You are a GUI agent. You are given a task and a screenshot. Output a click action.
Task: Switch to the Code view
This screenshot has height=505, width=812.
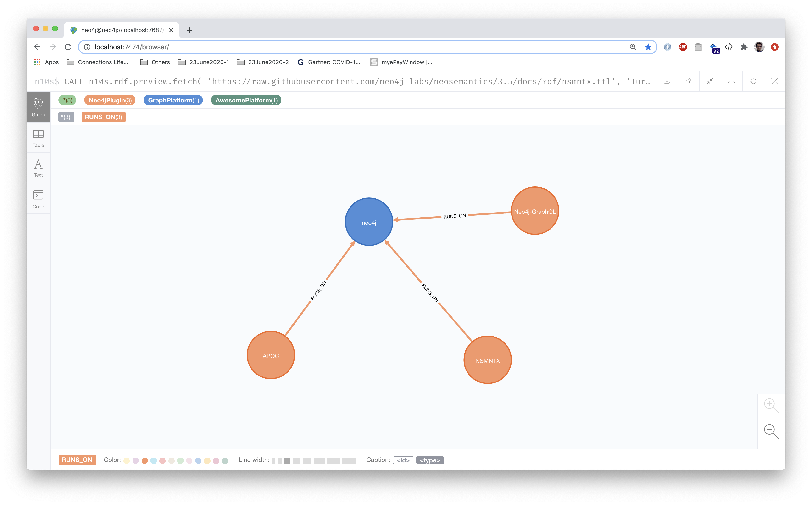[38, 199]
